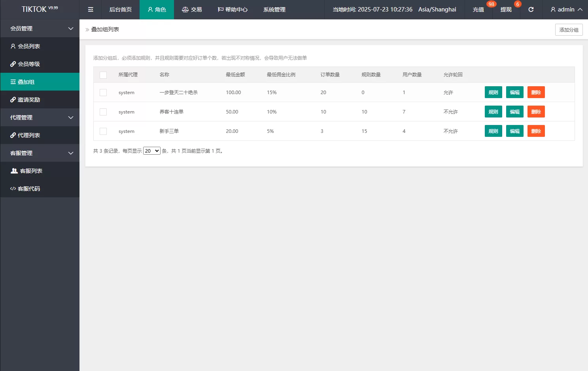Screen dimensions: 588x371
Task: Check the row for 一步登天二十绝杀
Action: [103, 93]
